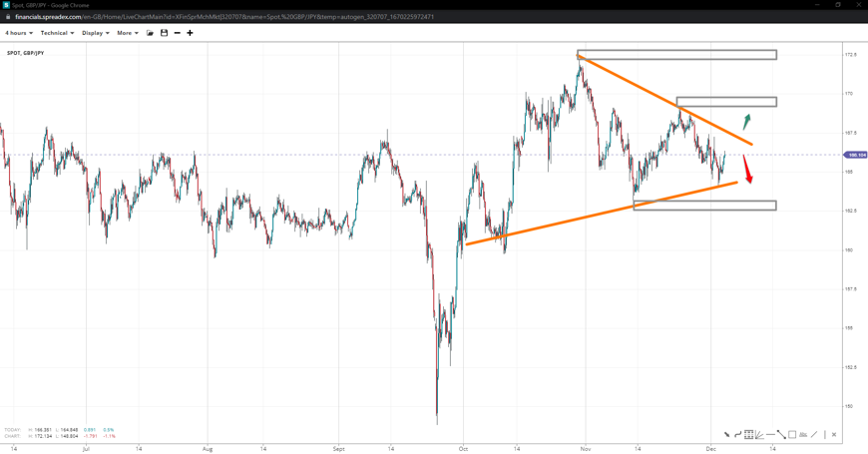Open the saved chart folder icon
This screenshot has width=868, height=454.
pos(151,33)
